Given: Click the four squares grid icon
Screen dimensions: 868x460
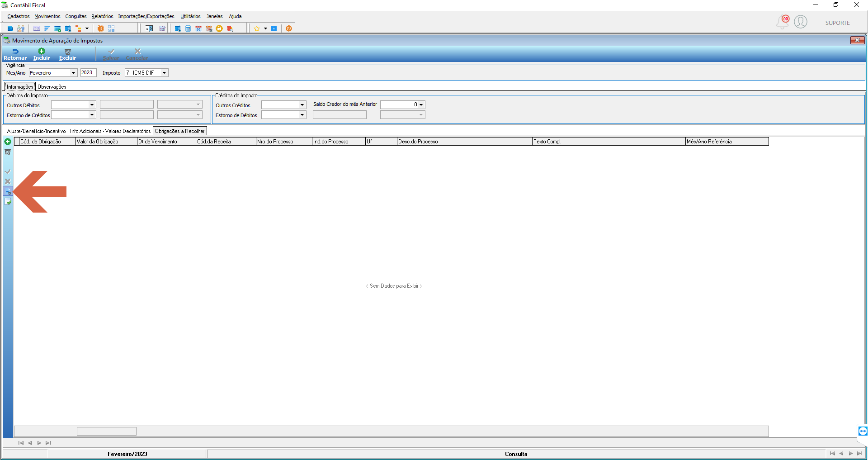Looking at the screenshot, I should (x=111, y=28).
